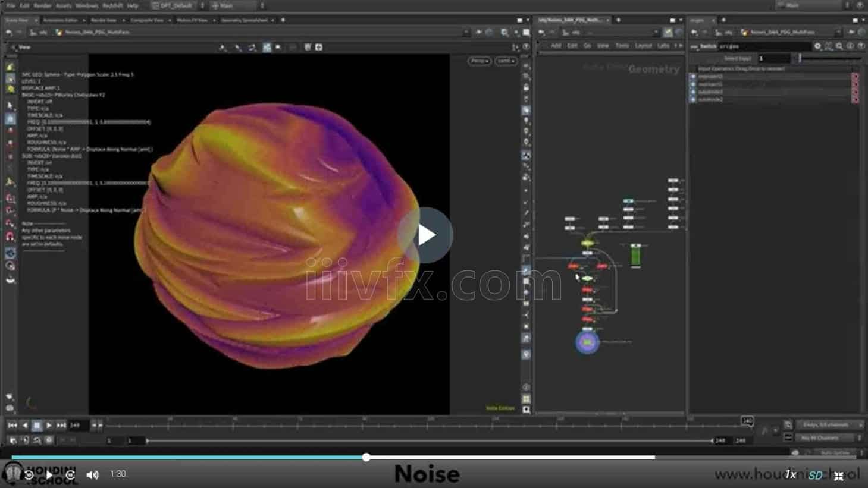The height and width of the screenshot is (488, 868).
Task: Expand the Layout menu in the network editor
Action: tap(644, 45)
